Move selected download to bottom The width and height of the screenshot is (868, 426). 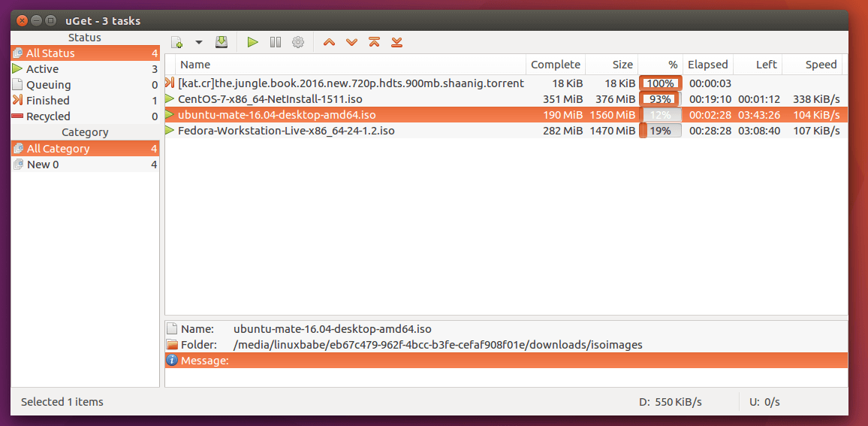(x=397, y=42)
